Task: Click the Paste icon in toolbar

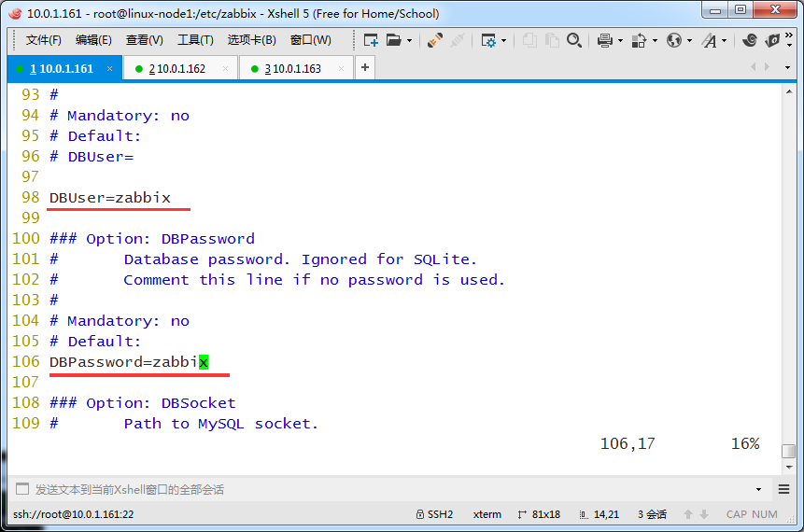Action: coord(552,40)
